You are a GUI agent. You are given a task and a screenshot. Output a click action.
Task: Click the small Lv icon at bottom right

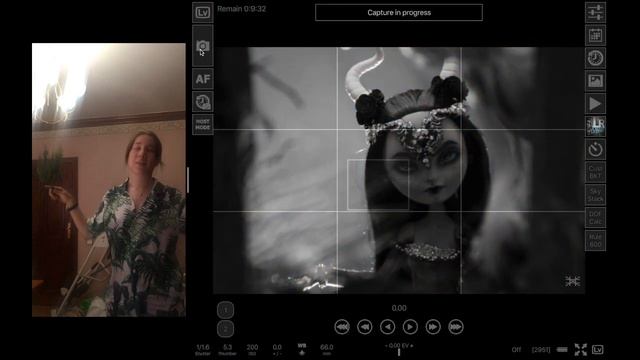(598, 350)
